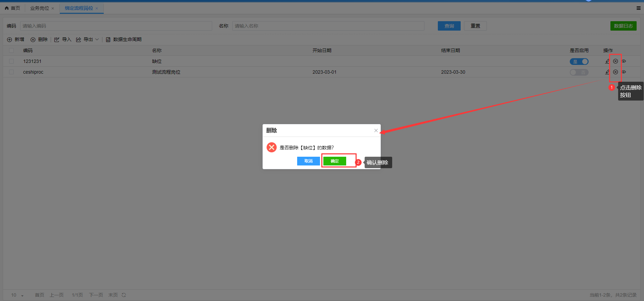The height and width of the screenshot is (301, 644).
Task: Click the 开始日期 column header
Action: click(322, 50)
